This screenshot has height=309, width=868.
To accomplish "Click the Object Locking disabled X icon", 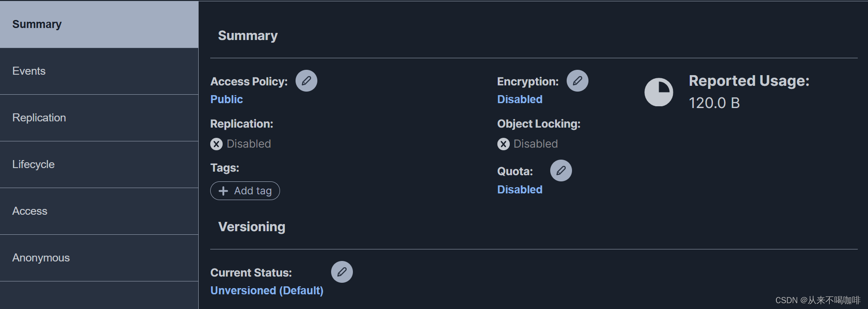I will click(503, 144).
